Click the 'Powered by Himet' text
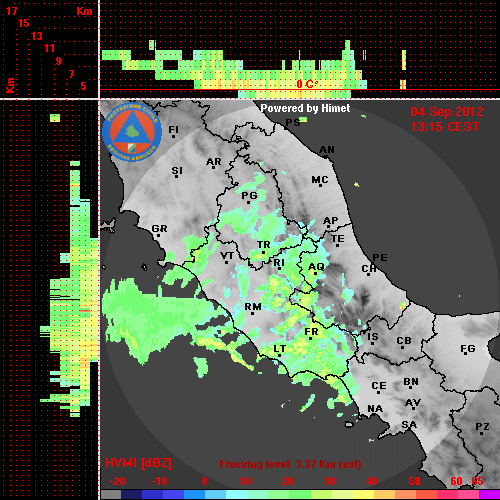Viewport: 500px width, 500px height. 305,108
